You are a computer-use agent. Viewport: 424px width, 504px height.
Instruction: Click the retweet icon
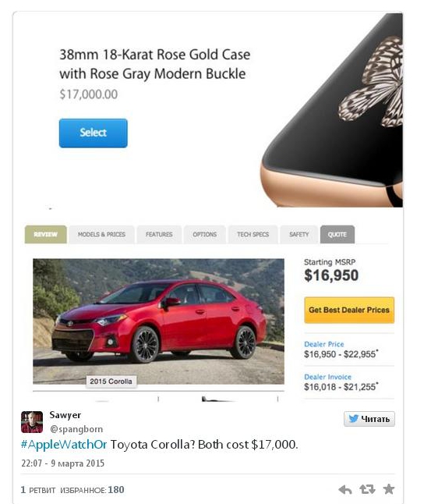367,489
